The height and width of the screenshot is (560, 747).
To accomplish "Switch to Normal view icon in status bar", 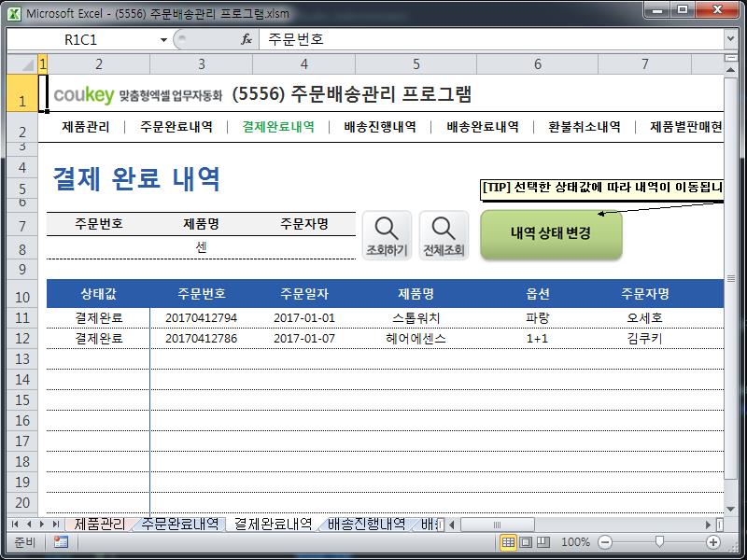I will tap(508, 542).
